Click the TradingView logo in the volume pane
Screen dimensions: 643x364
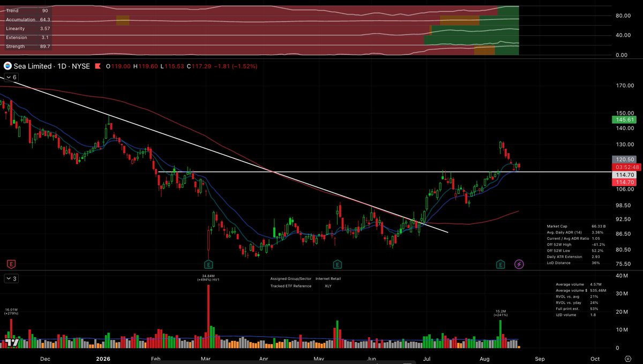point(12,342)
